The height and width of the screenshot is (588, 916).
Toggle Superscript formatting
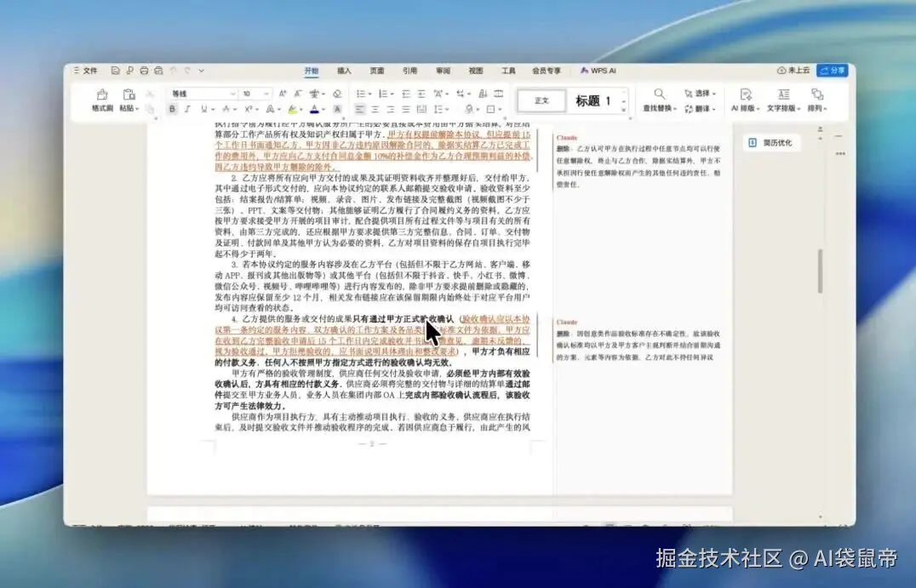coord(248,109)
